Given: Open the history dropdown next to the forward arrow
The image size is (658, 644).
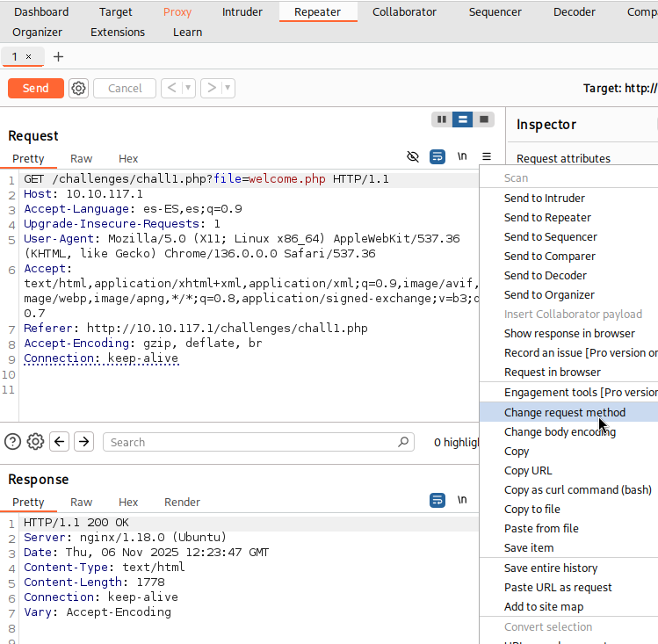Looking at the screenshot, I should (x=228, y=88).
